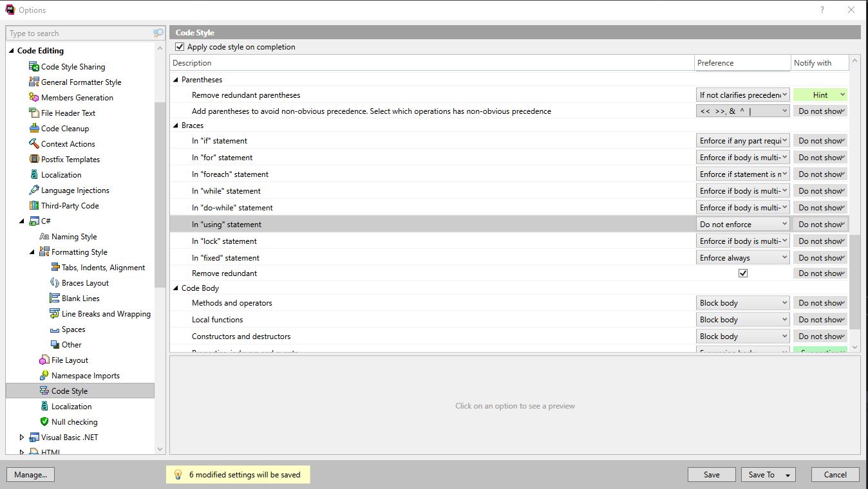Open Code Style Sharing icon in tree
Screen dimensions: 868x489
coord(34,66)
